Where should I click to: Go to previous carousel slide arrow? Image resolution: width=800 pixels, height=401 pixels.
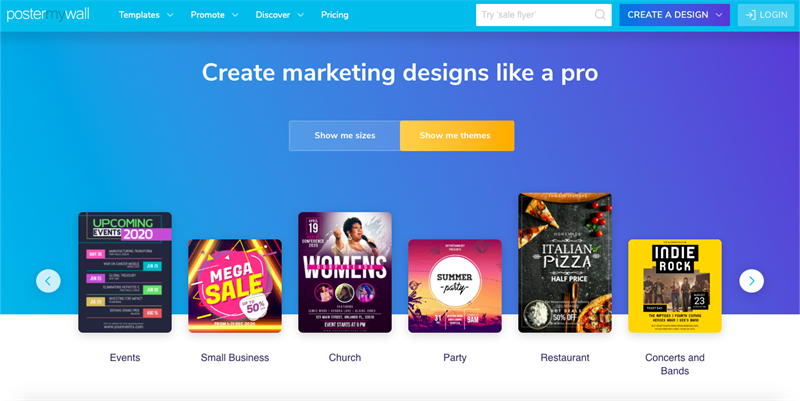[x=48, y=281]
